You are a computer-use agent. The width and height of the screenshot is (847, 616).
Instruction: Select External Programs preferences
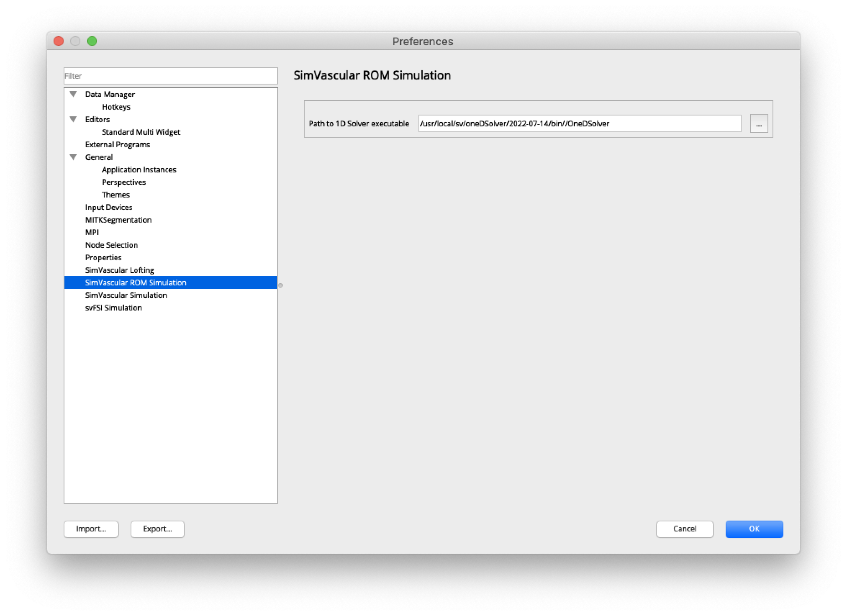pyautogui.click(x=118, y=144)
